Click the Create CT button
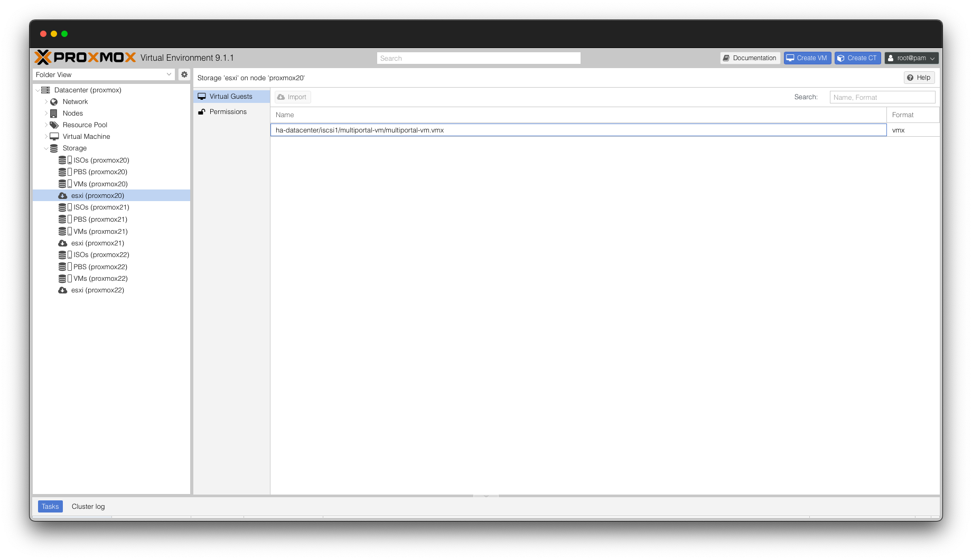 pos(857,58)
